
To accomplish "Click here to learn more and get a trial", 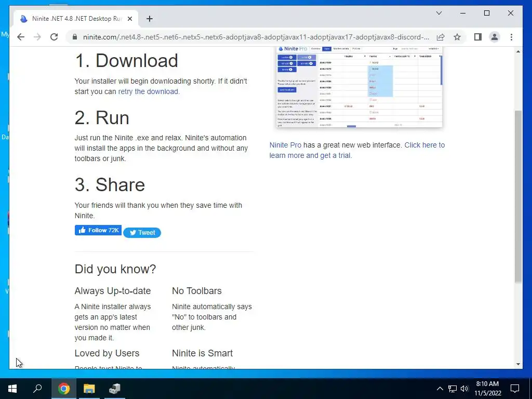I will coord(357,150).
